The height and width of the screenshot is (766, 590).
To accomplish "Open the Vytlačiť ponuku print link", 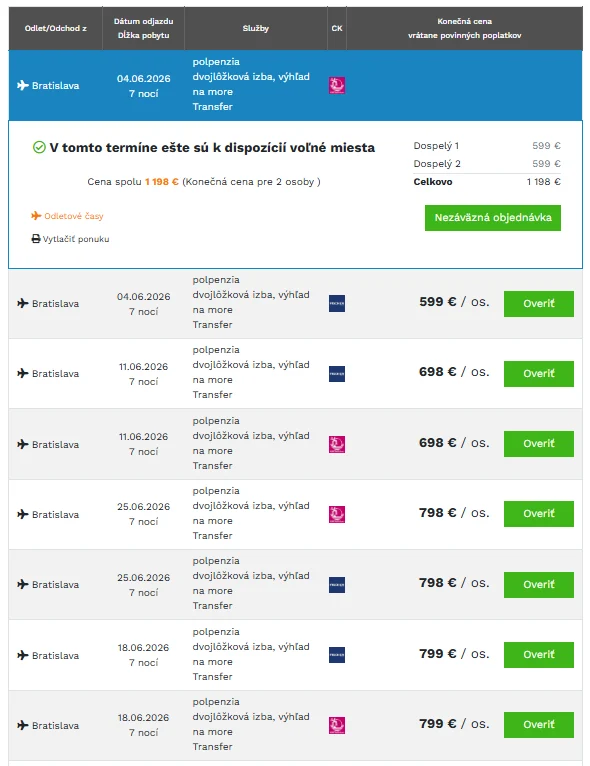I will [76, 239].
